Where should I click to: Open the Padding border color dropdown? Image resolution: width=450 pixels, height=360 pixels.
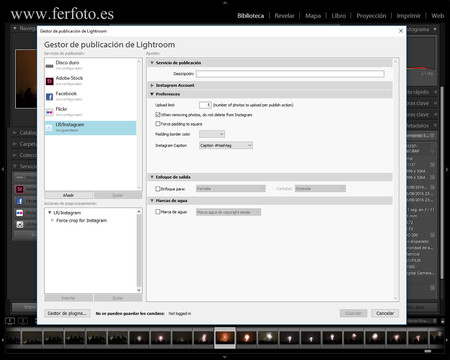click(x=212, y=134)
